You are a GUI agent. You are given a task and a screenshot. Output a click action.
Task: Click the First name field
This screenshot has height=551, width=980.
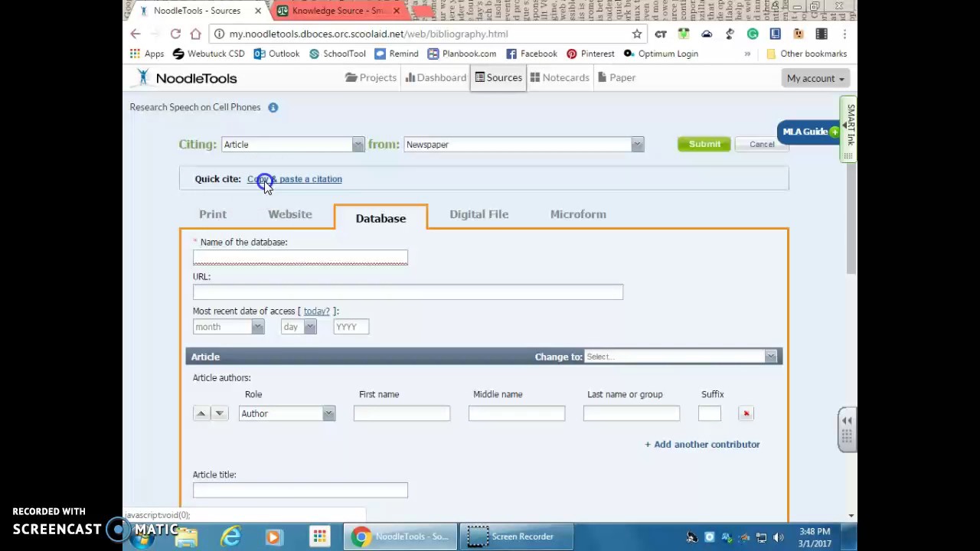click(402, 413)
